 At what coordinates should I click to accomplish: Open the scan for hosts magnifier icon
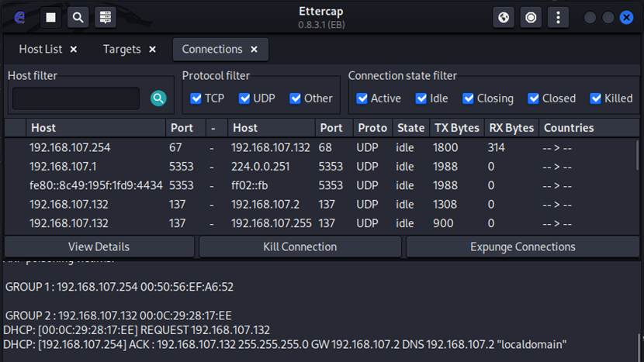78,17
